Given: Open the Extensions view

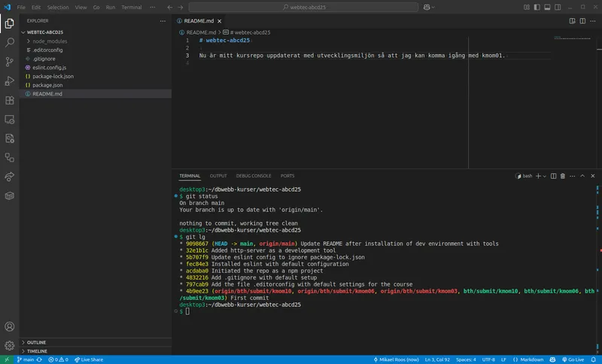Looking at the screenshot, I should click(x=9, y=100).
